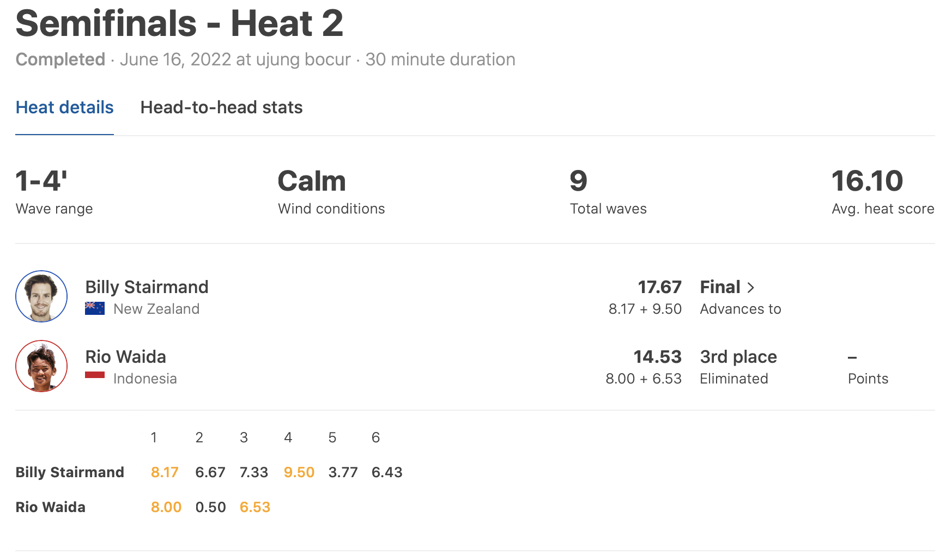Click Rio Waida's 8.00 wave score

click(166, 507)
